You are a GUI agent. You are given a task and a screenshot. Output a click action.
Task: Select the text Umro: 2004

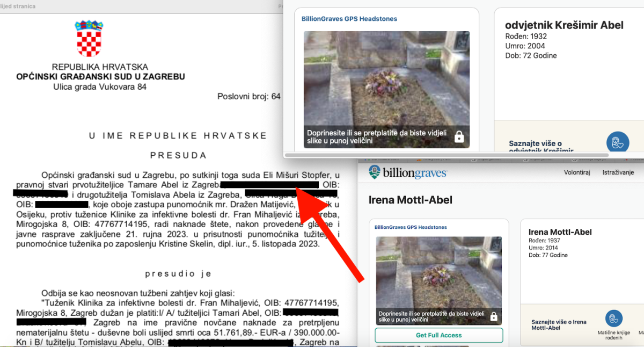(525, 46)
